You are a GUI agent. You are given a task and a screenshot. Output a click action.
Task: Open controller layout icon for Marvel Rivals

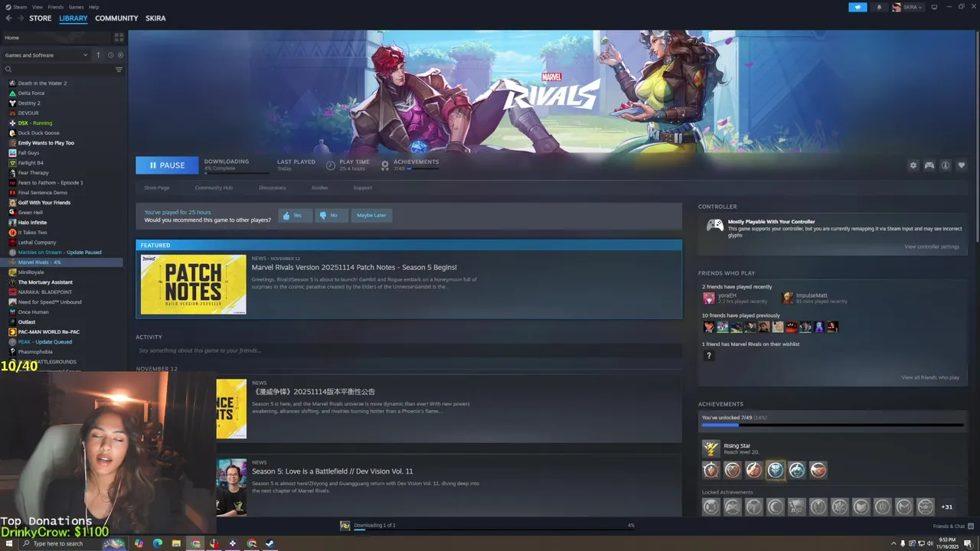929,165
